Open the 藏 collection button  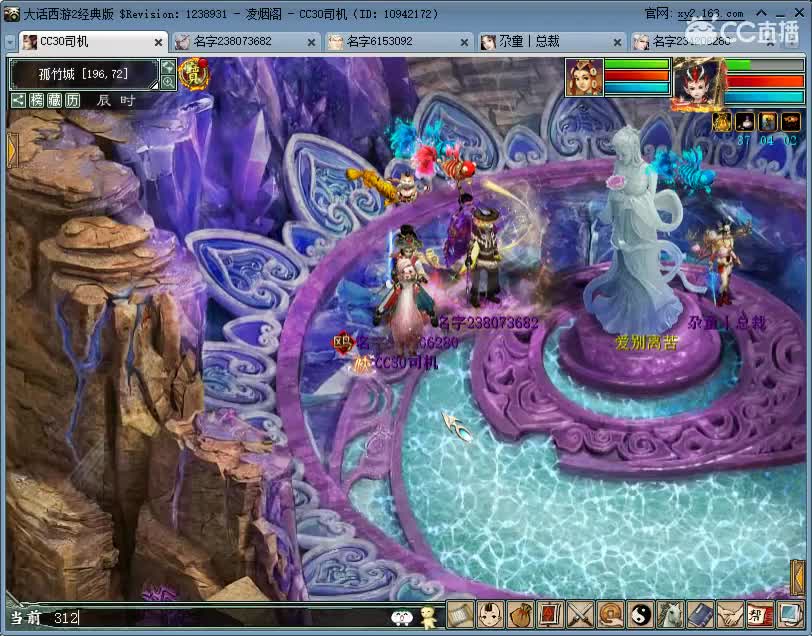pyautogui.click(x=54, y=100)
